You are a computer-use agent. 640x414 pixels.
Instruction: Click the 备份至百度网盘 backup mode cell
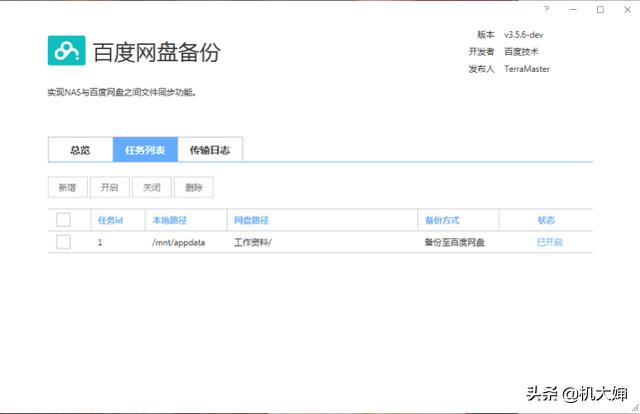tap(455, 243)
